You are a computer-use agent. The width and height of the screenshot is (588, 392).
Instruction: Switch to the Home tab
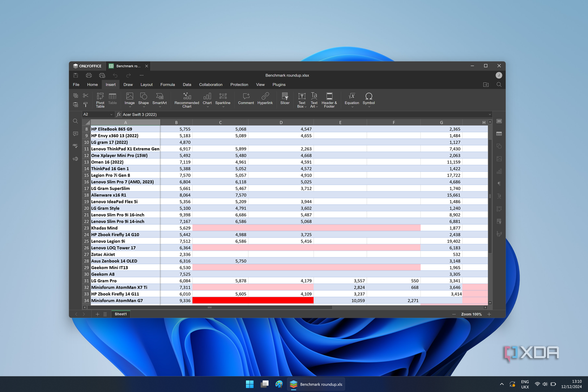pos(92,85)
